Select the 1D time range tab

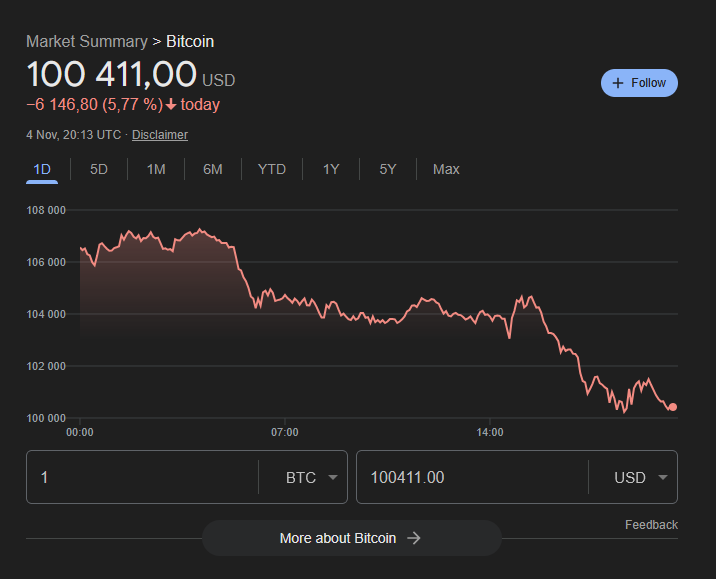(42, 169)
